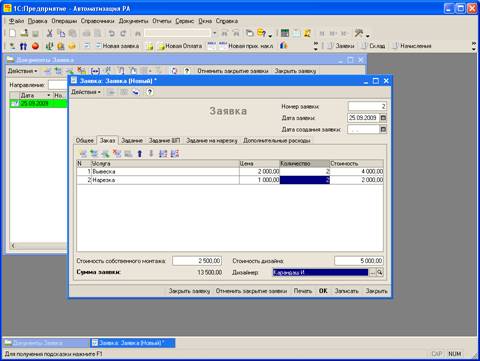Switch to the Общее tab
Viewport: 480px width, 361px height.
pos(85,140)
